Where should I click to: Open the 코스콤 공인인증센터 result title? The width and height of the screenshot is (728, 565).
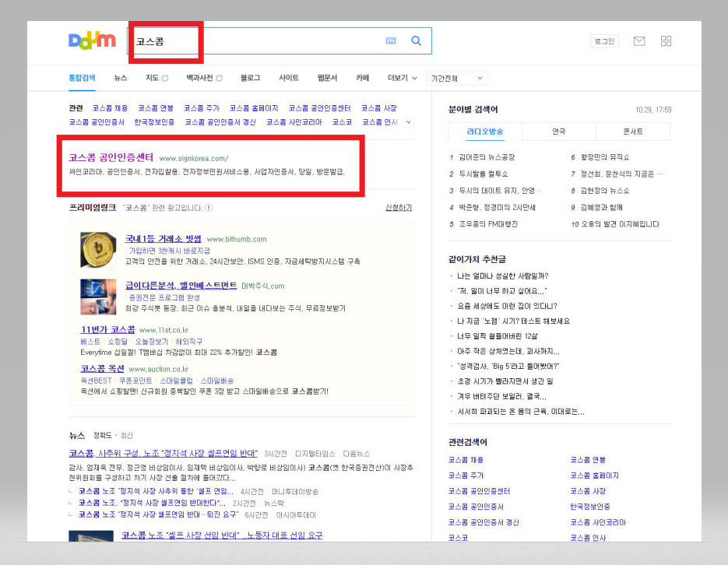click(x=111, y=157)
